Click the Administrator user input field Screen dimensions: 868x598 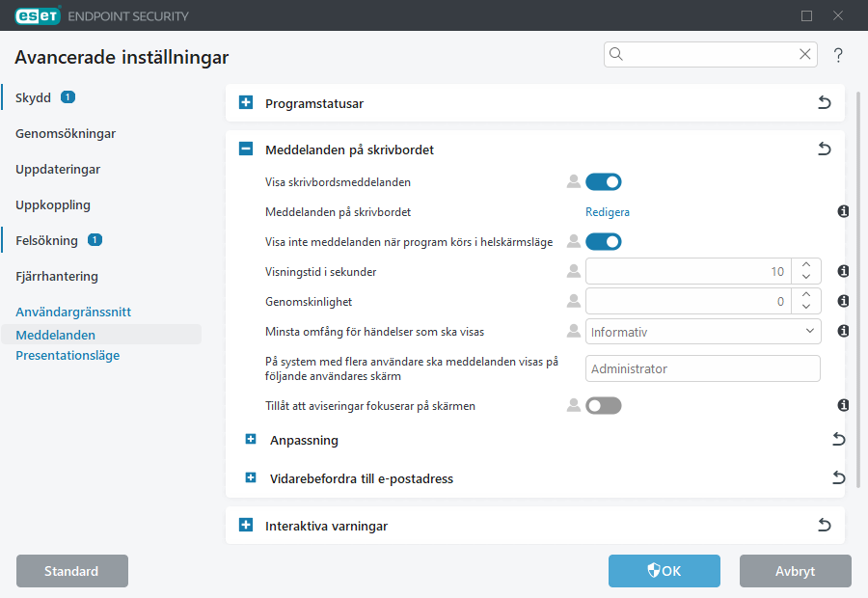coord(703,368)
